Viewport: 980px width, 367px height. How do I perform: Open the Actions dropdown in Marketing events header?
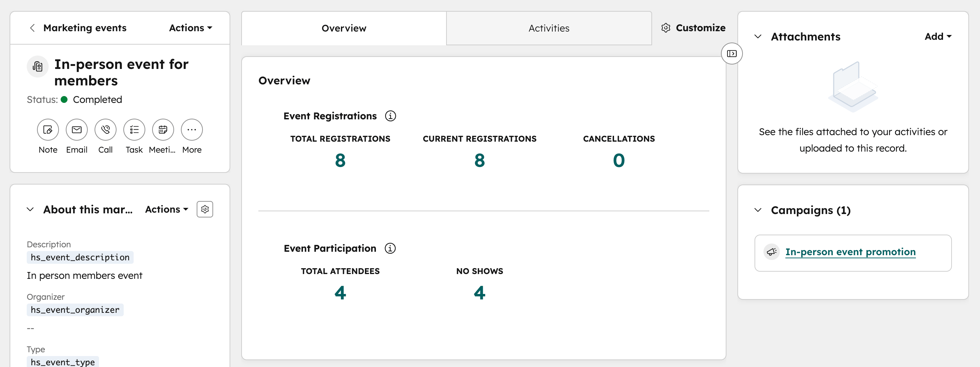(190, 27)
